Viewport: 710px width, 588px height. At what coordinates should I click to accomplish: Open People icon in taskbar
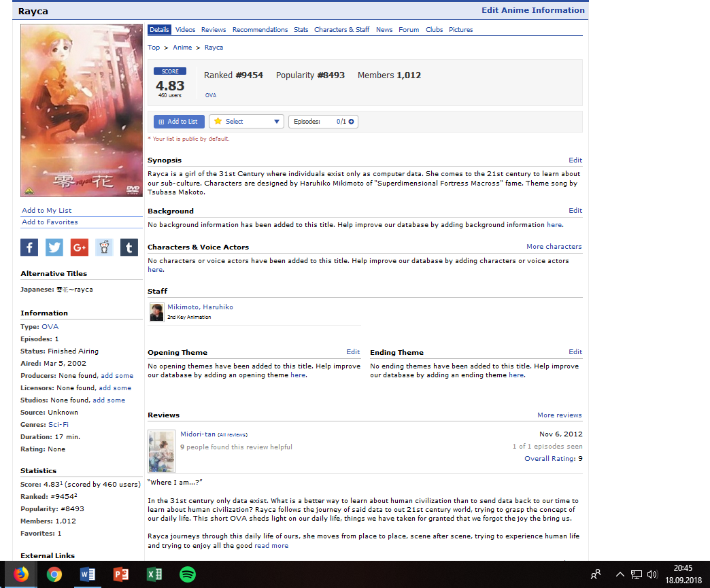pos(596,574)
